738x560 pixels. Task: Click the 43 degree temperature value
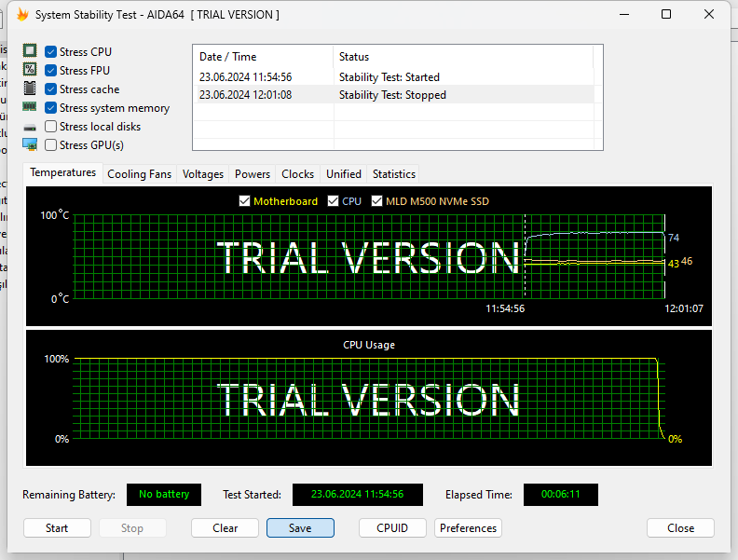(674, 264)
